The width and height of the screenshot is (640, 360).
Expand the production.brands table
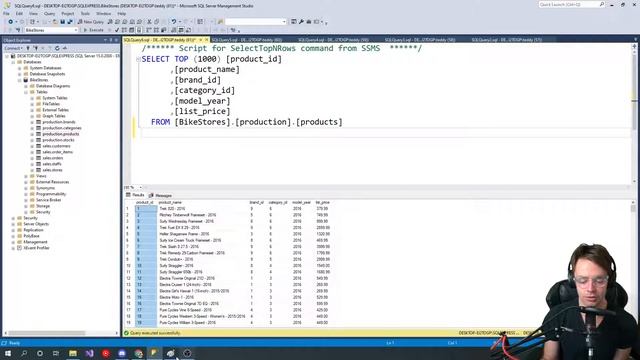[x=32, y=122]
